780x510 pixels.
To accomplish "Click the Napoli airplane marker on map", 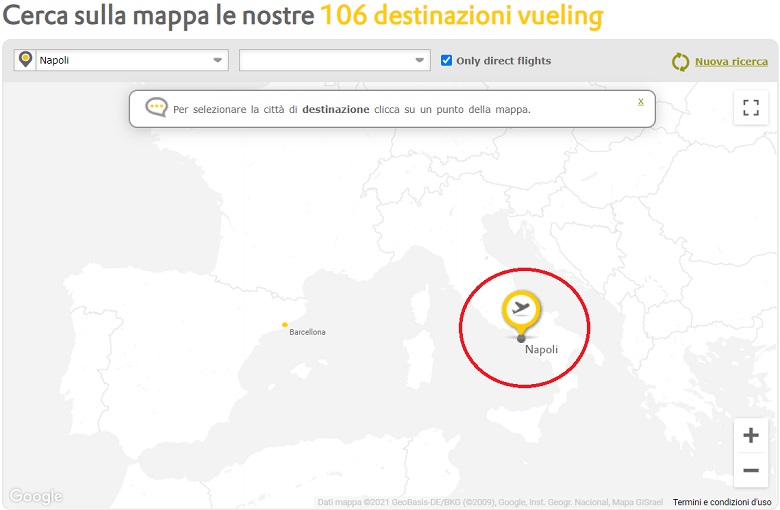I will pyautogui.click(x=521, y=314).
